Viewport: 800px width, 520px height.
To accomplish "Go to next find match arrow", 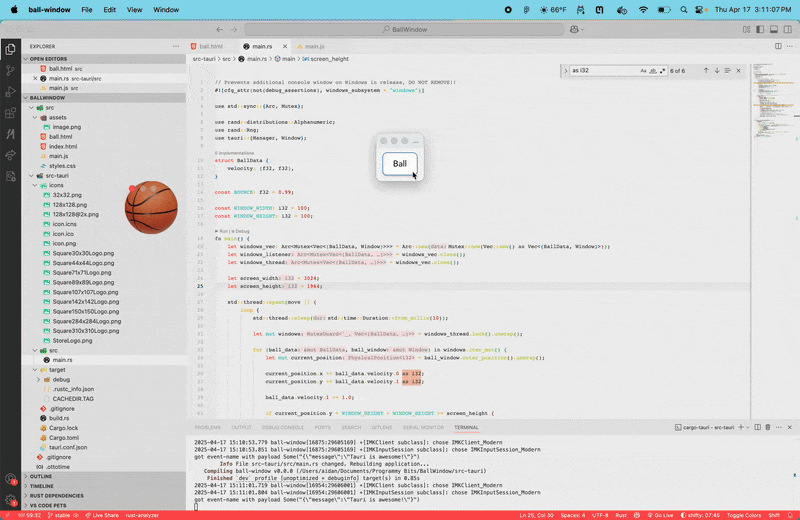I will 717,71.
